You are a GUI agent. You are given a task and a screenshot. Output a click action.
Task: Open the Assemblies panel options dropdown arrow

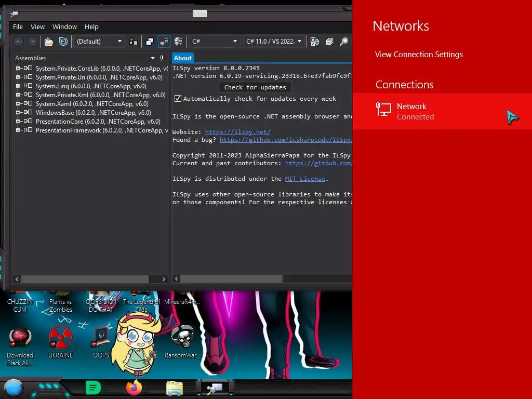pyautogui.click(x=153, y=58)
